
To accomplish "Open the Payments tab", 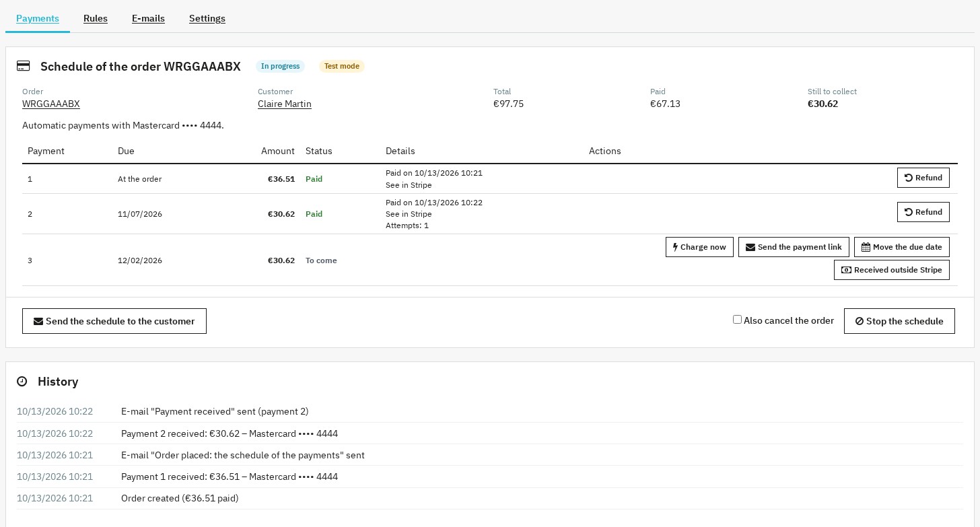I will click(x=38, y=18).
